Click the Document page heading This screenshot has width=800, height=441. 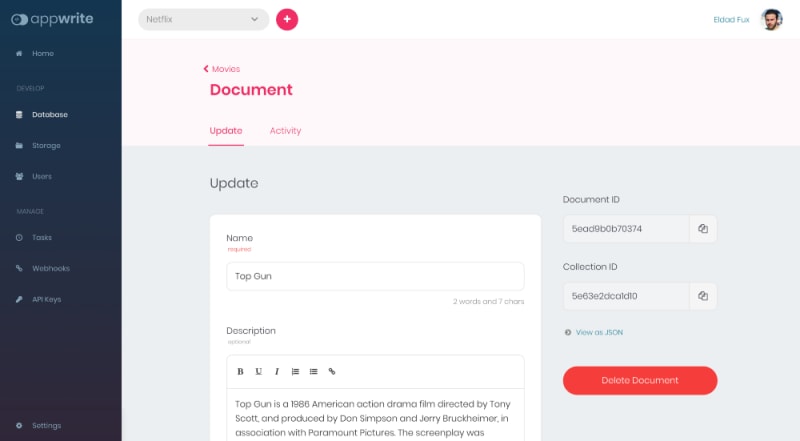coord(251,90)
